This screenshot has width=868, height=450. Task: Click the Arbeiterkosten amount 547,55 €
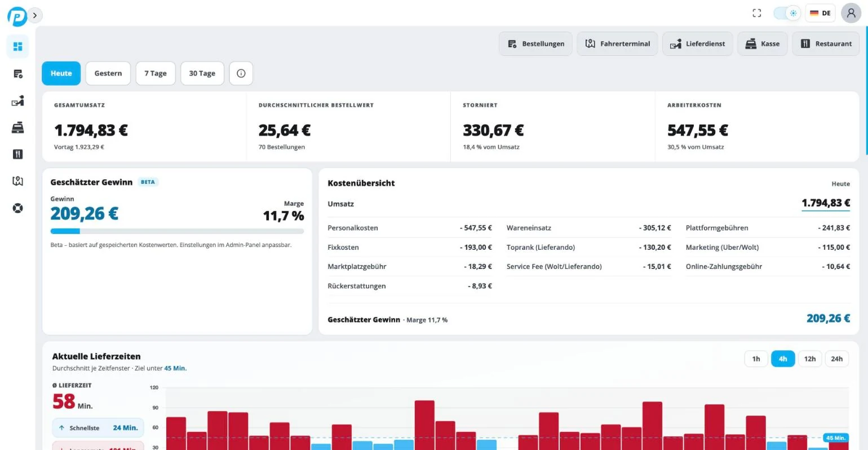pyautogui.click(x=698, y=130)
